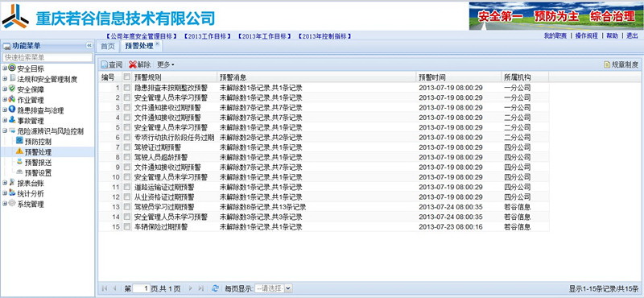Click the 预警报送 icon

[19, 162]
